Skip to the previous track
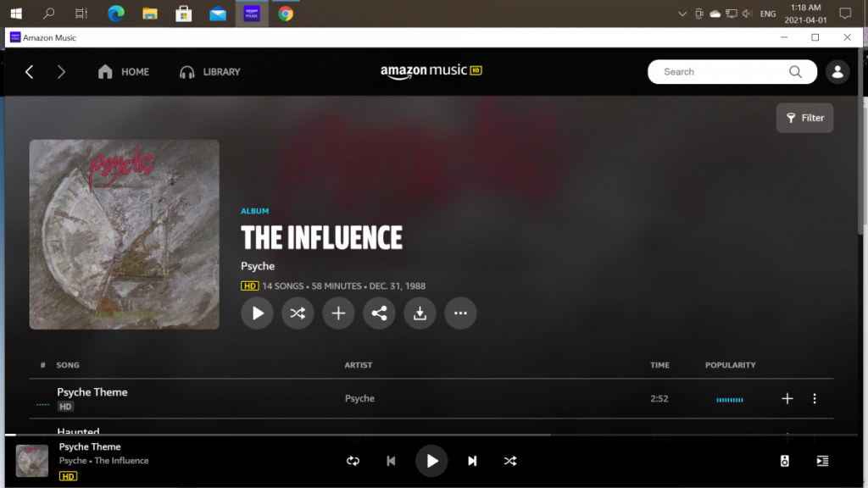The width and height of the screenshot is (868, 488). 391,461
